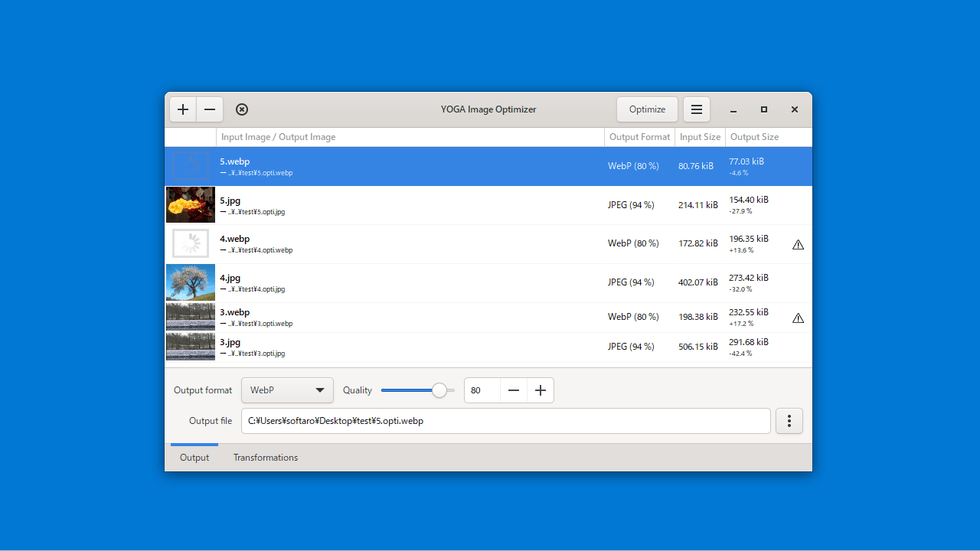The height and width of the screenshot is (551, 980).
Task: Click inside the output file path field
Action: 505,420
